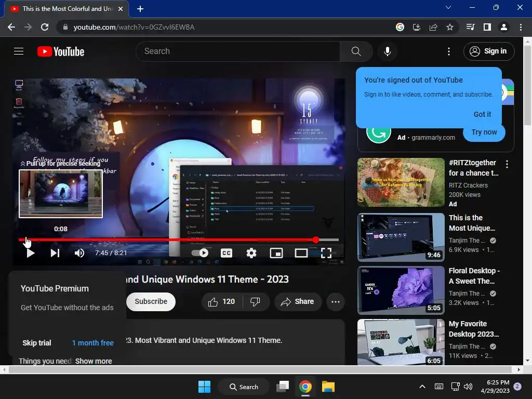Skip to next video
Image resolution: width=532 pixels, height=399 pixels.
coord(55,253)
